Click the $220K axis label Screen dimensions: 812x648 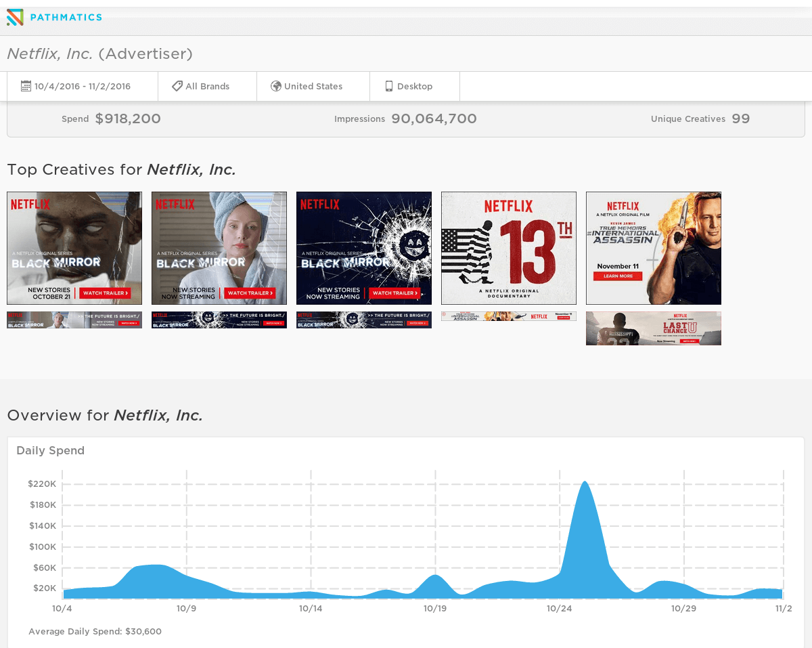[x=42, y=483]
